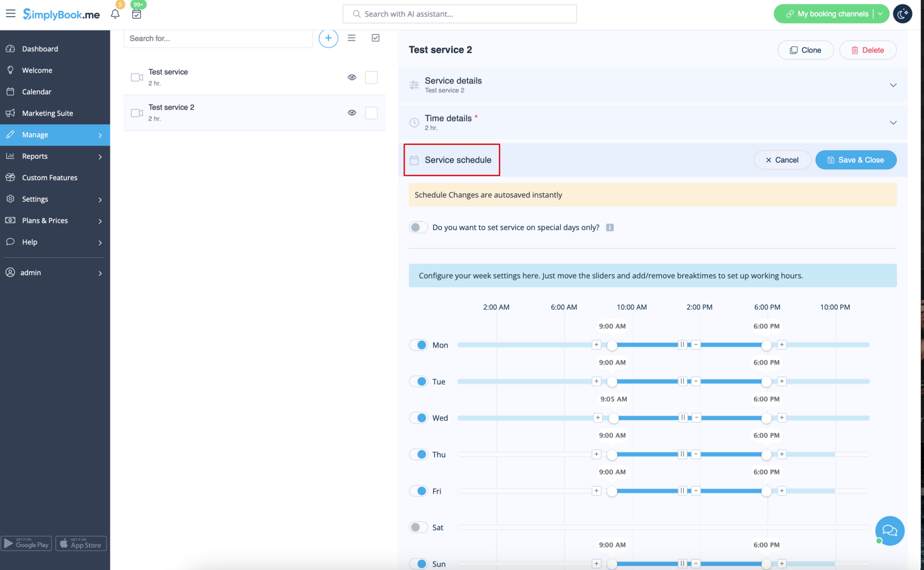Enable the special days only switch
924x570 pixels.
(x=418, y=227)
